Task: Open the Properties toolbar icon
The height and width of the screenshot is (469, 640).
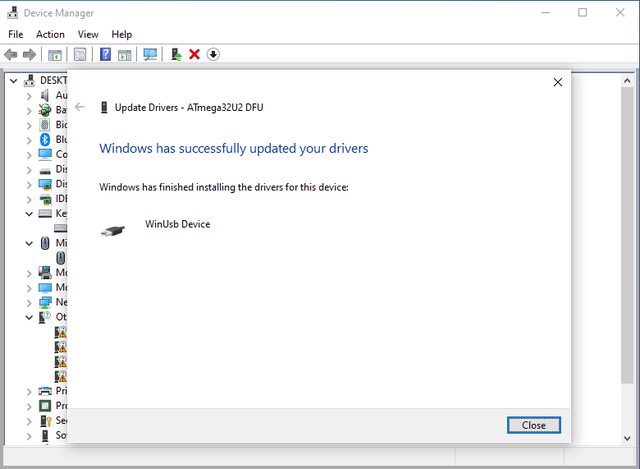Action: [80, 54]
